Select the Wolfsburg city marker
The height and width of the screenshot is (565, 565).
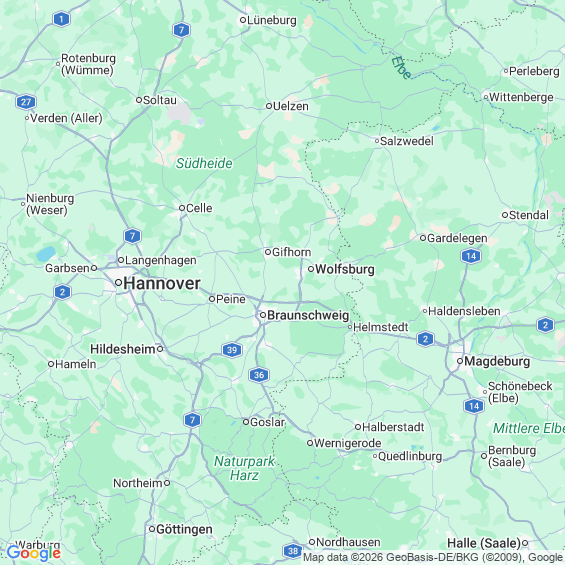point(311,269)
